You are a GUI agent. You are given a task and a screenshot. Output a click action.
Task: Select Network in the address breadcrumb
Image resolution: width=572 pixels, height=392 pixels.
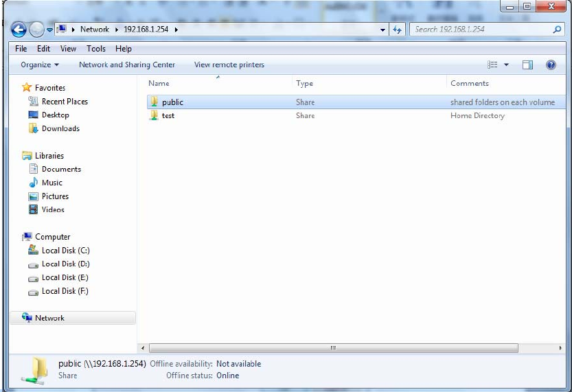pos(95,29)
